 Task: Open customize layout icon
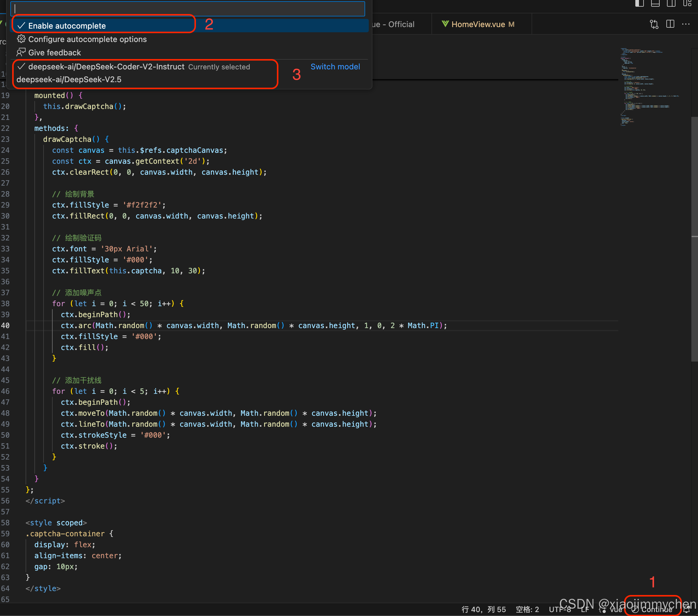click(687, 3)
